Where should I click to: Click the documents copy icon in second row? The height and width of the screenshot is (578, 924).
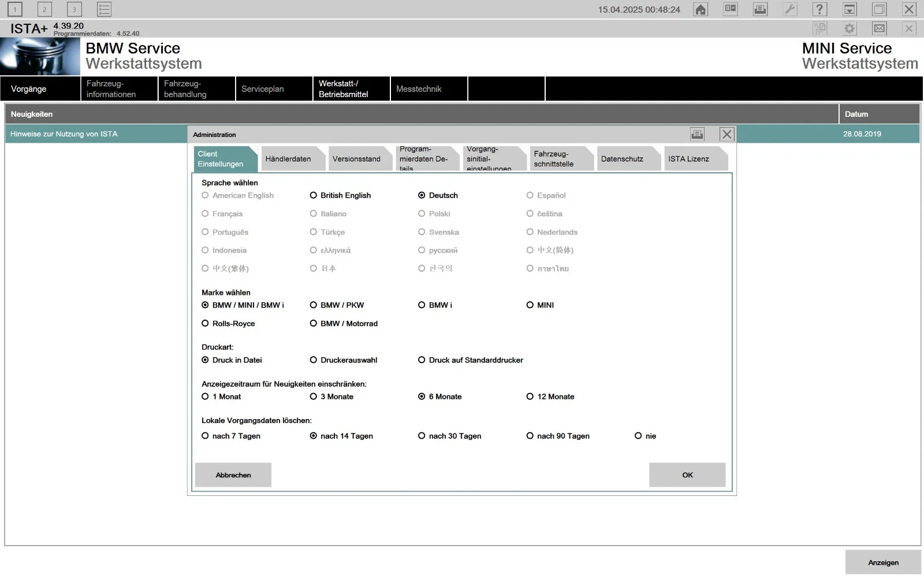[x=819, y=28]
